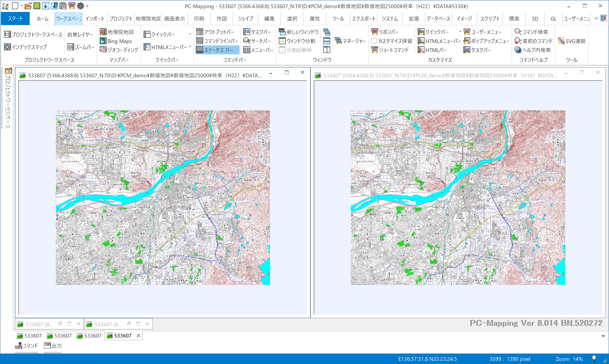Open the スタート tab
Viewport: 609px width, 364px height.
coord(15,19)
